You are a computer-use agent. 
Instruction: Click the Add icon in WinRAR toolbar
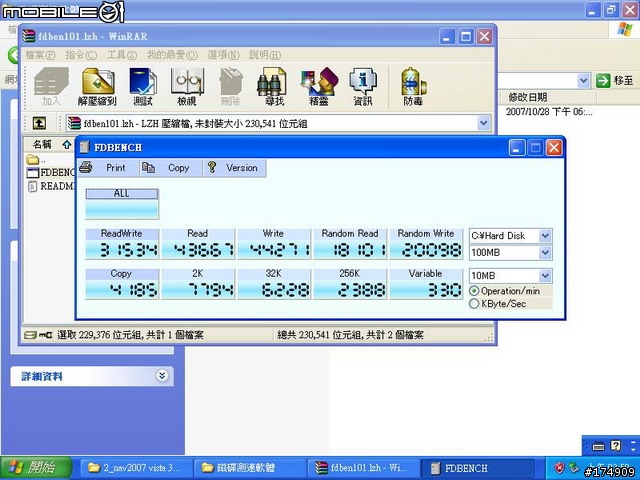pyautogui.click(x=51, y=87)
